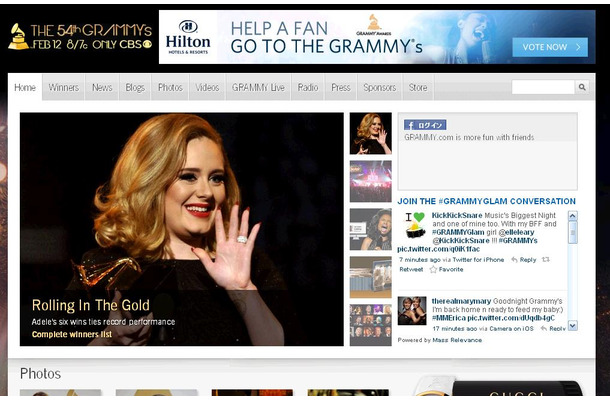
Task: Click the Hilton logo in banner
Action: point(188,37)
